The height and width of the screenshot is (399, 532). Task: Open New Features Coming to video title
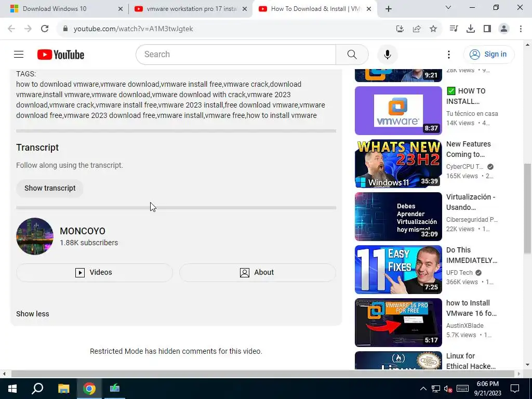(468, 149)
